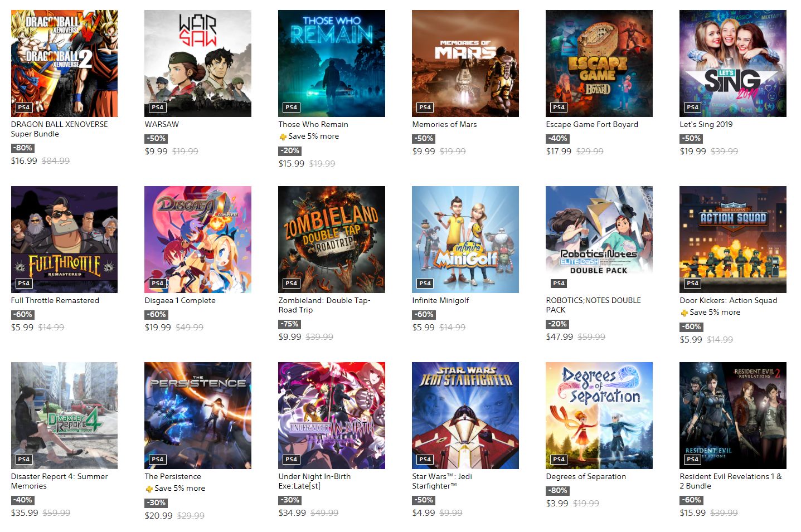
Task: Open Disaster Report 4: Summer Memories title
Action: click(60, 481)
